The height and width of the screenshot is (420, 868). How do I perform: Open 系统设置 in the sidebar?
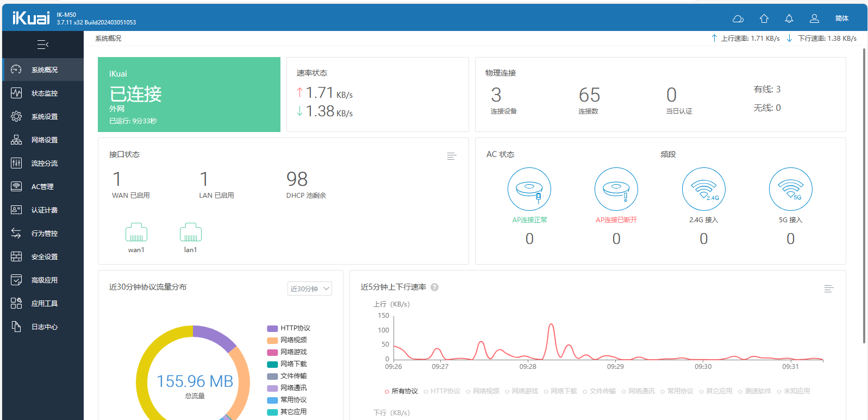click(43, 116)
